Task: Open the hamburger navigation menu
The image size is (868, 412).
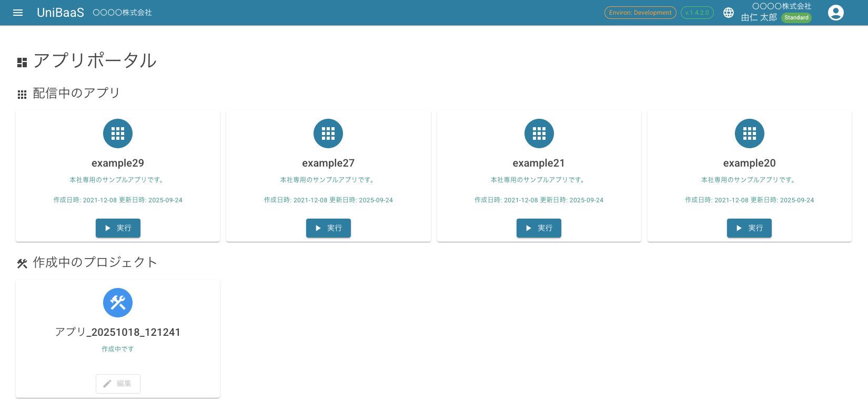Action: pos(18,13)
